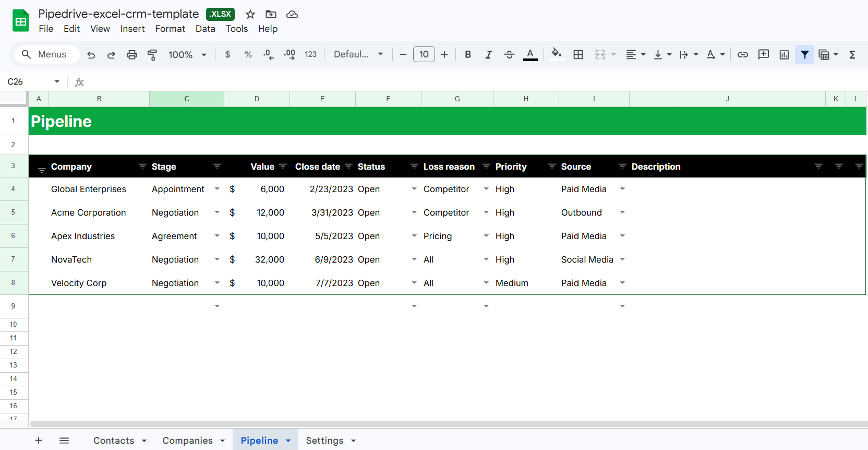Open the Format menu
The height and width of the screenshot is (450, 868).
(x=170, y=29)
